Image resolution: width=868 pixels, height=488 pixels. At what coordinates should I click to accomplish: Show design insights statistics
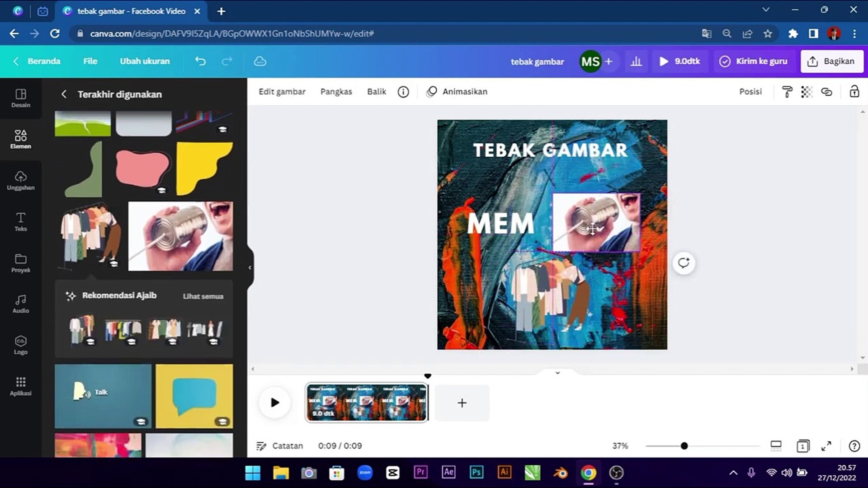[637, 61]
